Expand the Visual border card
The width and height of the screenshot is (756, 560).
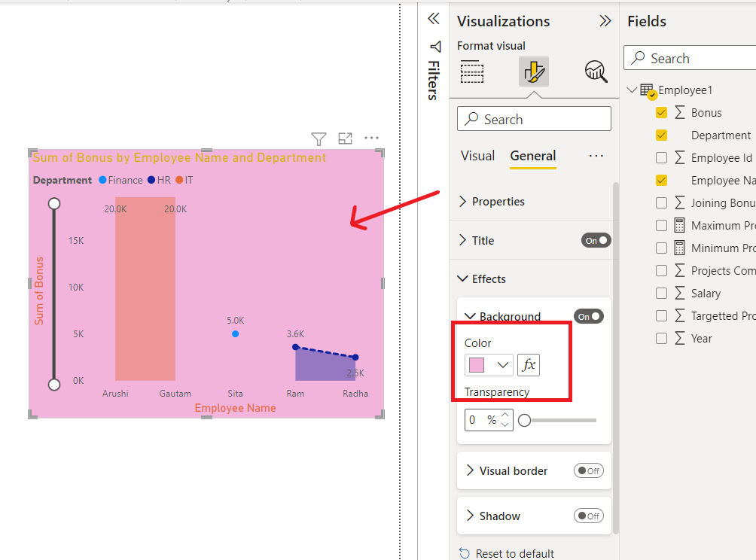[x=470, y=470]
